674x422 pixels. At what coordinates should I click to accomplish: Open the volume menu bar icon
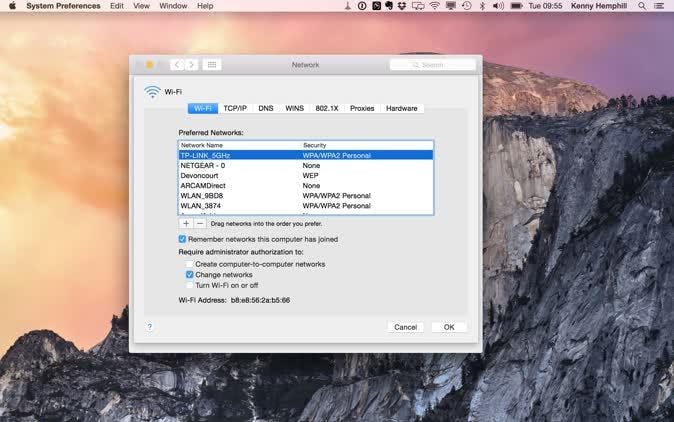click(x=498, y=6)
